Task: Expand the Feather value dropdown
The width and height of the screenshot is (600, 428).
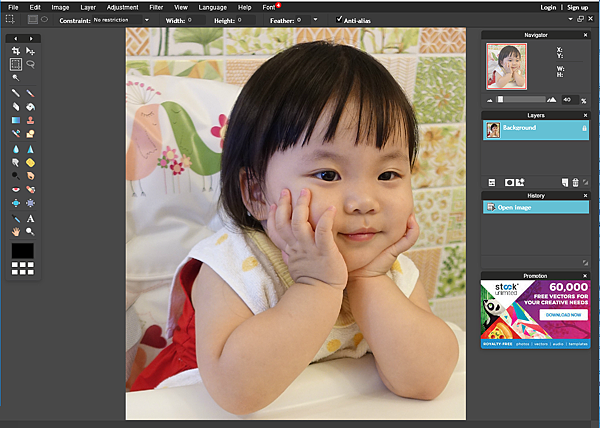Action: point(315,20)
